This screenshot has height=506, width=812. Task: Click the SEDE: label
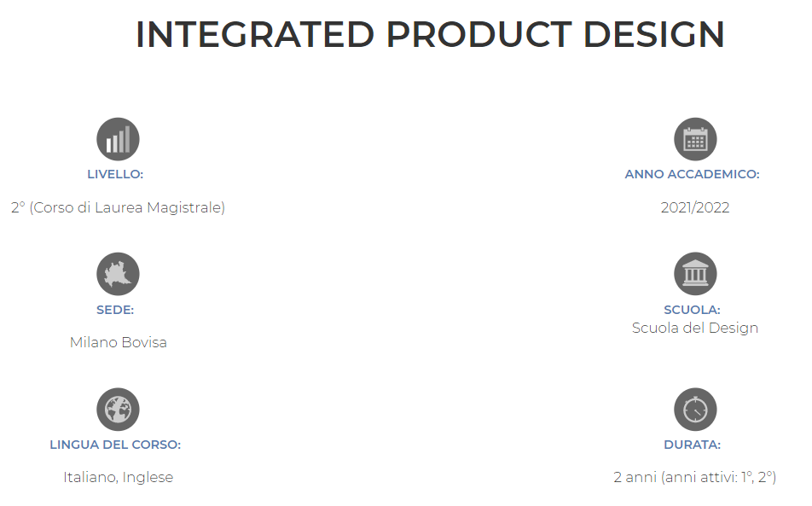tap(115, 310)
